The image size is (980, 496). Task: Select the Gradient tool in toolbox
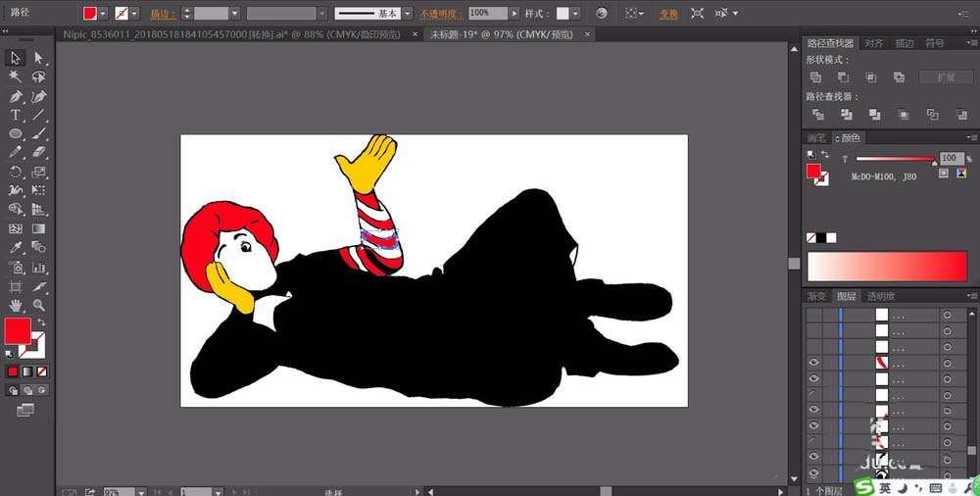(39, 229)
